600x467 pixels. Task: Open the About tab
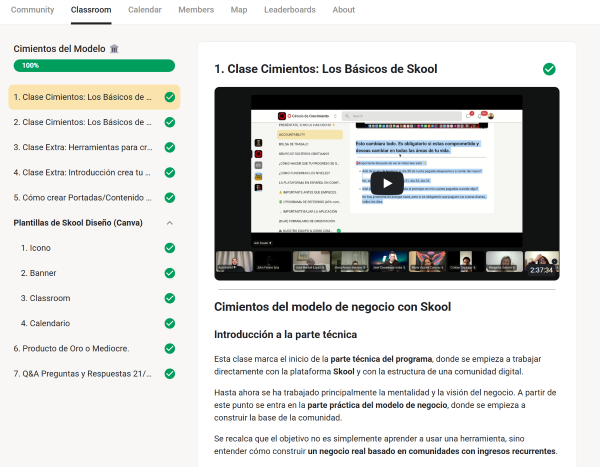[344, 10]
